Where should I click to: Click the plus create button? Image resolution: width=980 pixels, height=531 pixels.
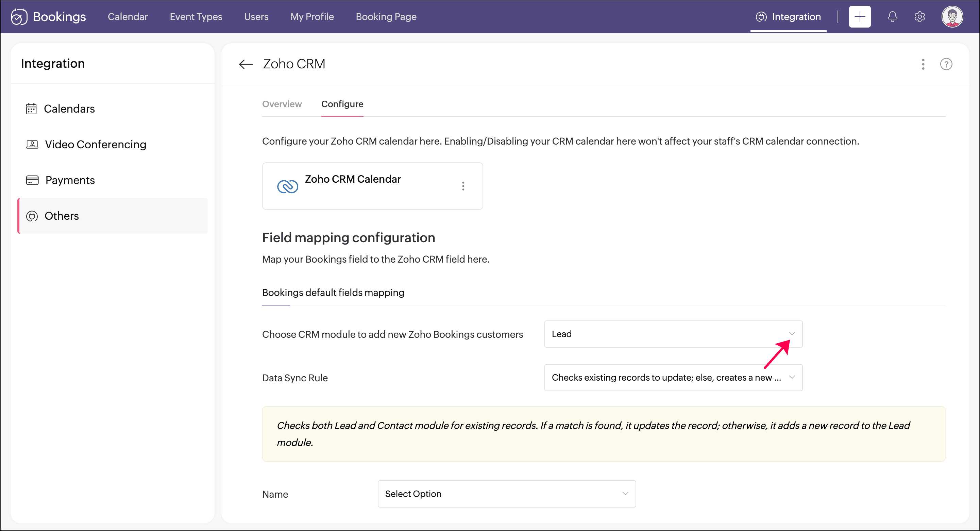pyautogui.click(x=859, y=17)
